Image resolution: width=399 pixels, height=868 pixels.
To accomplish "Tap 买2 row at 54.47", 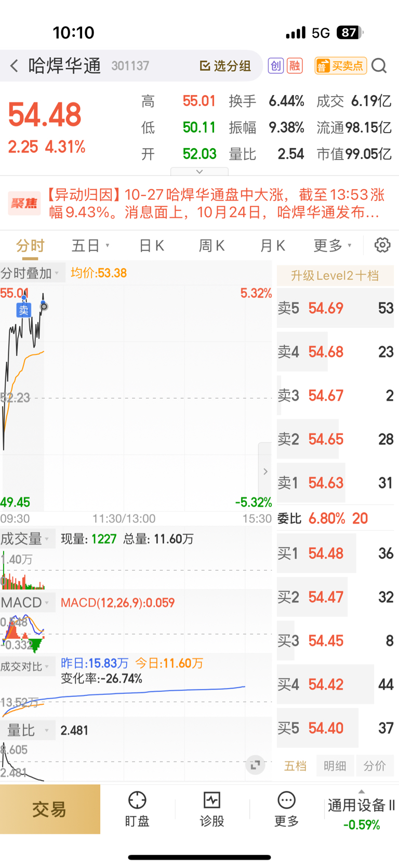I will [x=335, y=597].
